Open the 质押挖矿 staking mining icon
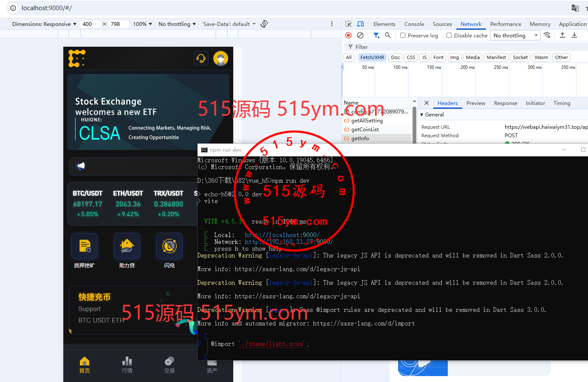The width and height of the screenshot is (588, 382). (x=85, y=246)
